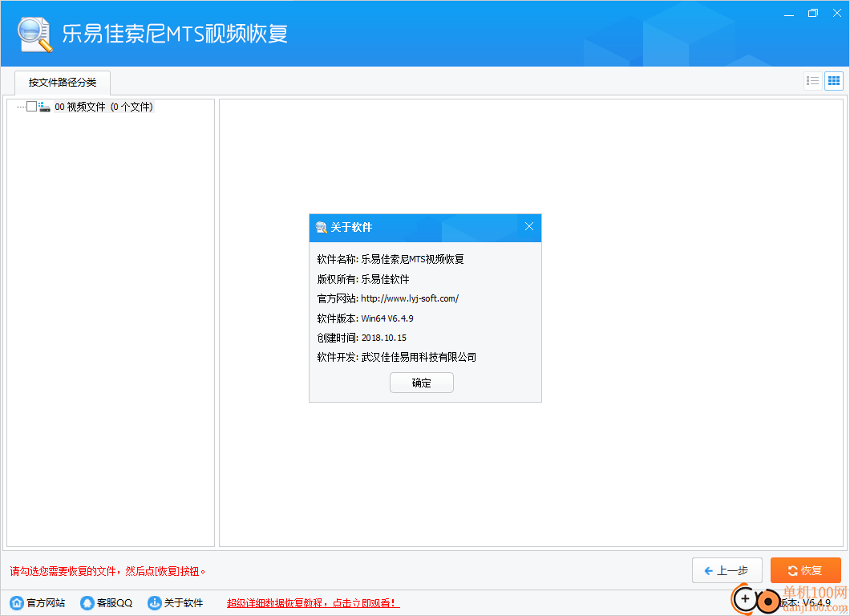Click the house icon for 官方网站
Viewport: 850px width, 616px height.
click(x=17, y=602)
